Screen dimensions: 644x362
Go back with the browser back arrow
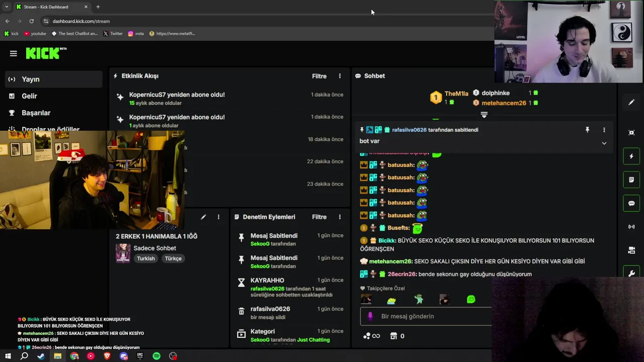pos(7,21)
